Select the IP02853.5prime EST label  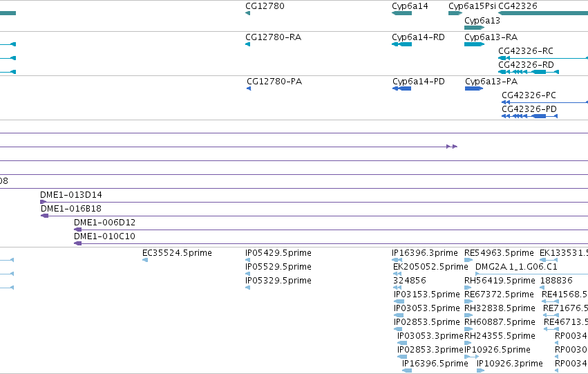click(x=427, y=323)
